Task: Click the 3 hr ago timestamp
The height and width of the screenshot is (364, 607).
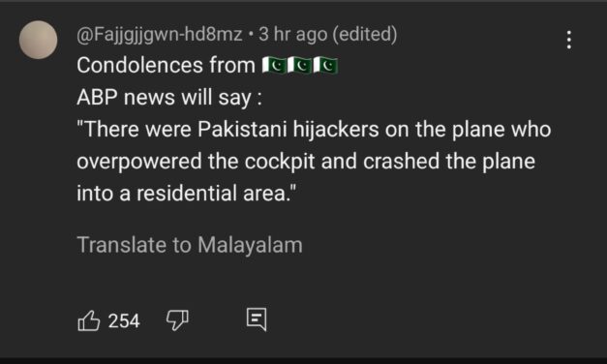Action: coord(293,35)
